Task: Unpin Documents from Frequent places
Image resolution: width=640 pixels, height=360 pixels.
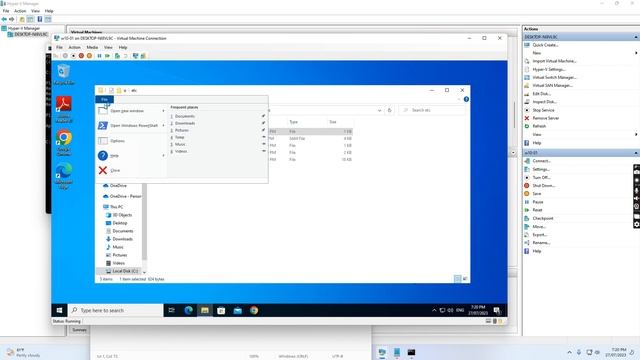Action: pyautogui.click(x=264, y=116)
